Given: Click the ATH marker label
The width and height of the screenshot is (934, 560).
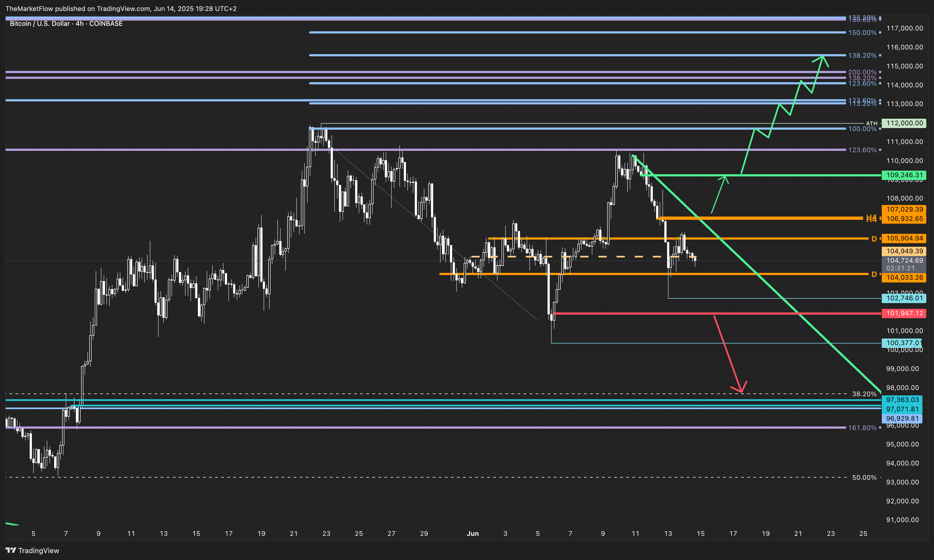Looking at the screenshot, I should [x=871, y=123].
